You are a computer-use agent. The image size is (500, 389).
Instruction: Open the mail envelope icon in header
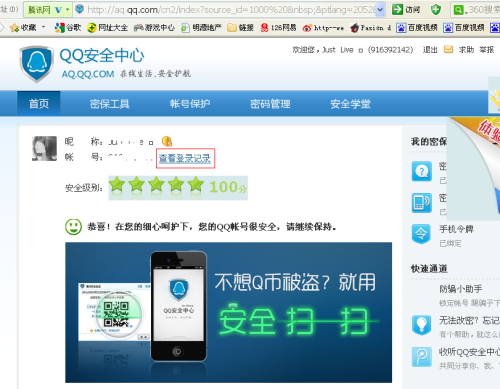448,50
